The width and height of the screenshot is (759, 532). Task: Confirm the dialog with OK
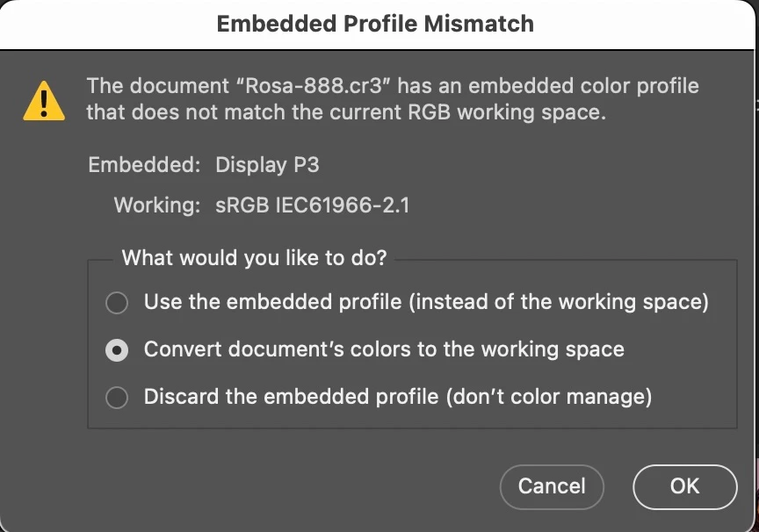tap(684, 485)
